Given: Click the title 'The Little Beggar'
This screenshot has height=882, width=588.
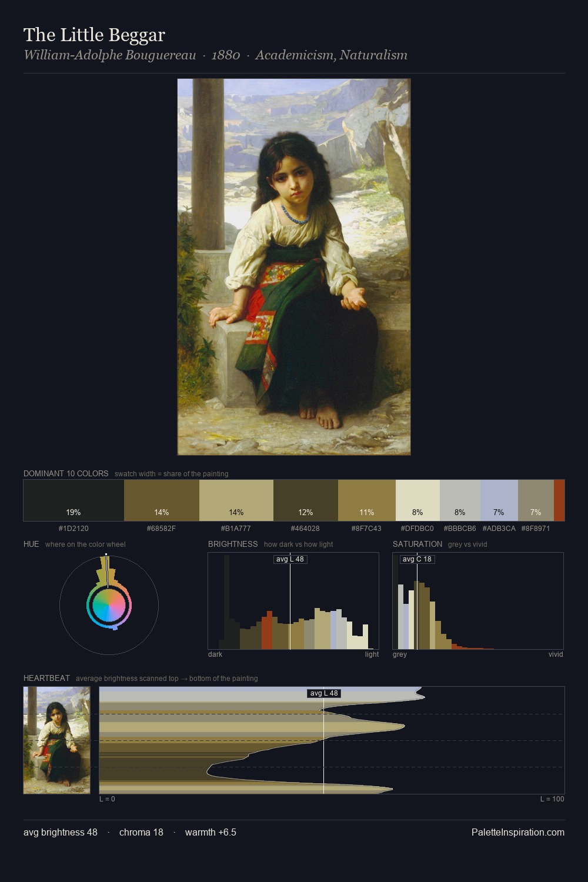Looking at the screenshot, I should coord(94,35).
